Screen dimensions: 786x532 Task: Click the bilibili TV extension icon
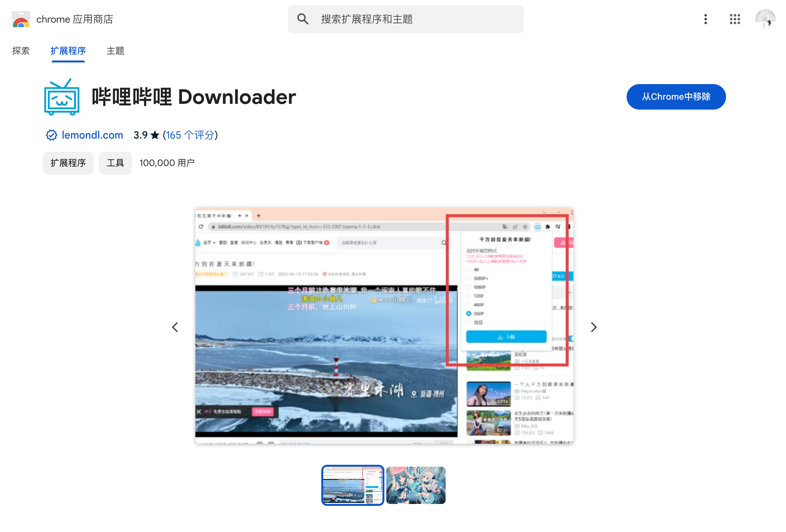pos(62,97)
